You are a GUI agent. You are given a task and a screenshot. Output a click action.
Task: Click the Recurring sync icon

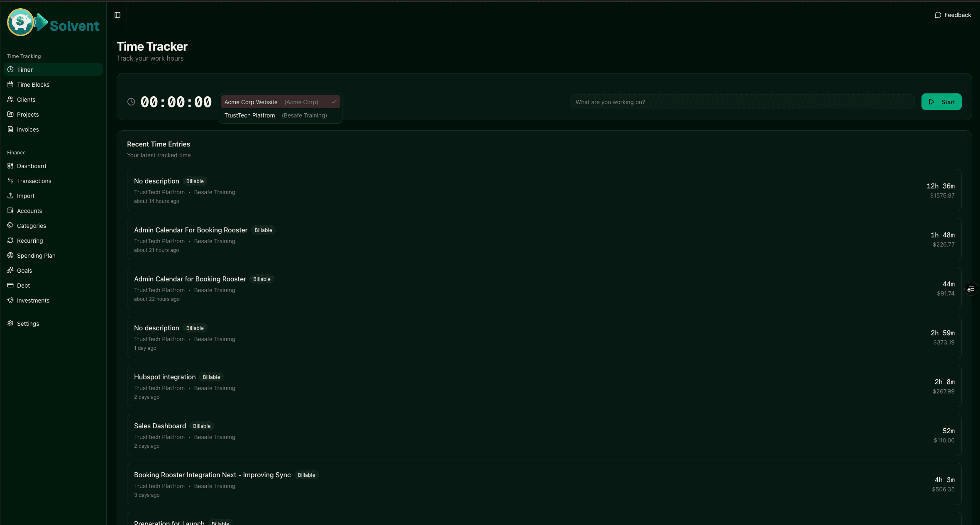[x=11, y=240]
